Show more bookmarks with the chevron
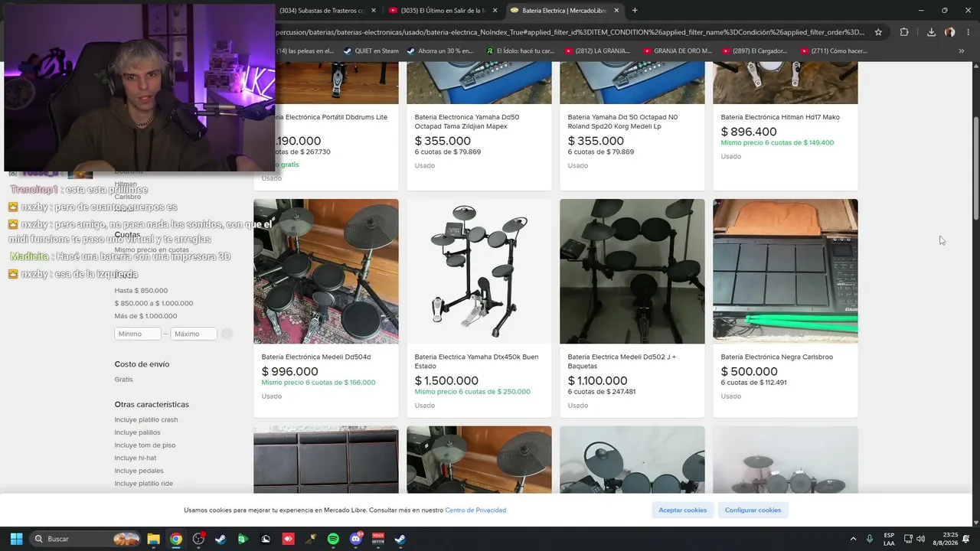This screenshot has width=980, height=551. tap(962, 51)
